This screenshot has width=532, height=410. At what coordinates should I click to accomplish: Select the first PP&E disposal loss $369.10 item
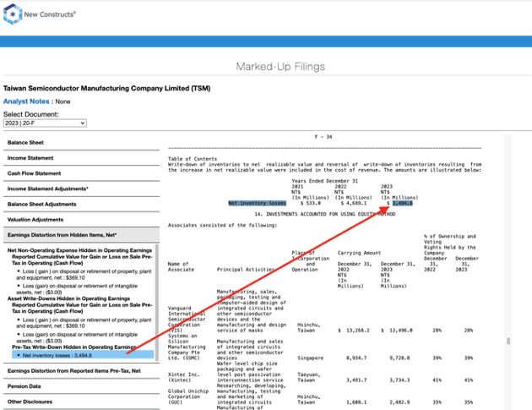(x=84, y=275)
